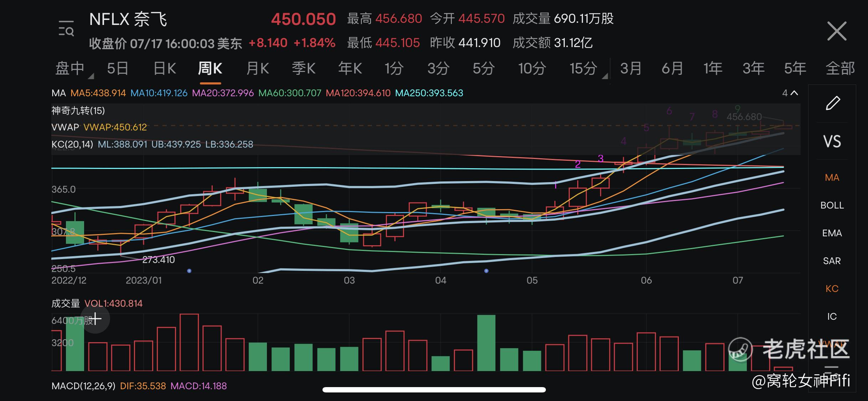Tap the NFLX 奈飞 stock title
The width and height of the screenshot is (868, 401).
coord(128,19)
